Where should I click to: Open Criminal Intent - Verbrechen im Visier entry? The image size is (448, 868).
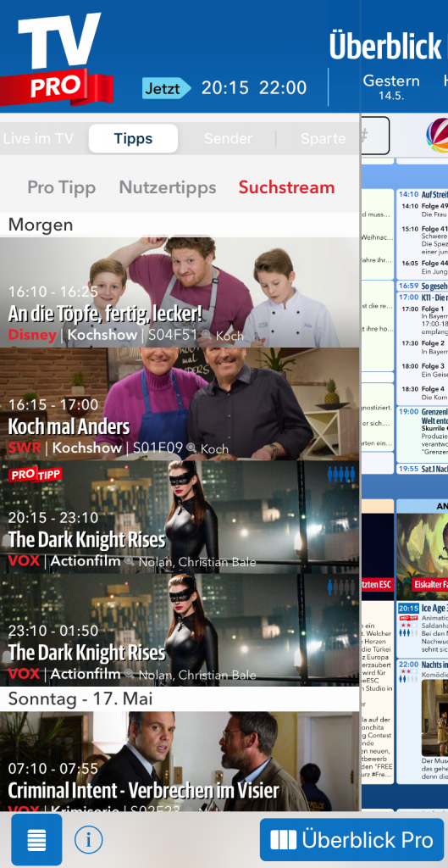tap(180, 762)
